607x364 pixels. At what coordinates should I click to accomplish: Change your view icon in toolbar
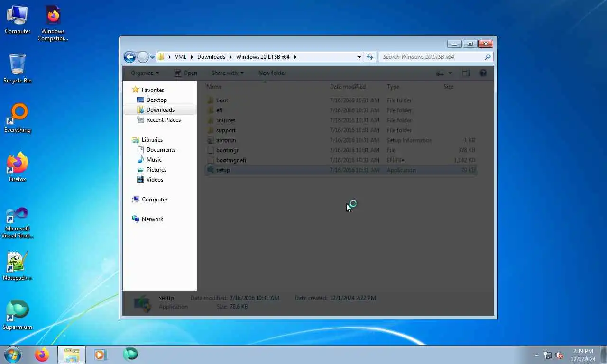click(440, 73)
